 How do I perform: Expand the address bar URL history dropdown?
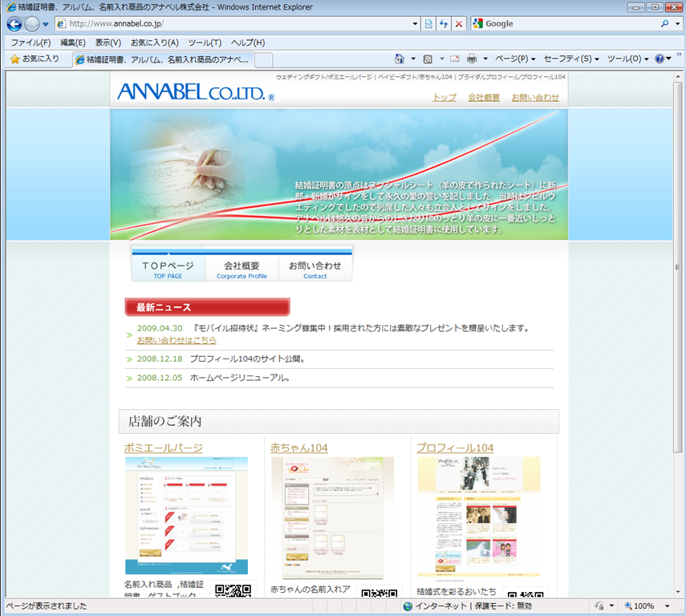click(x=415, y=23)
